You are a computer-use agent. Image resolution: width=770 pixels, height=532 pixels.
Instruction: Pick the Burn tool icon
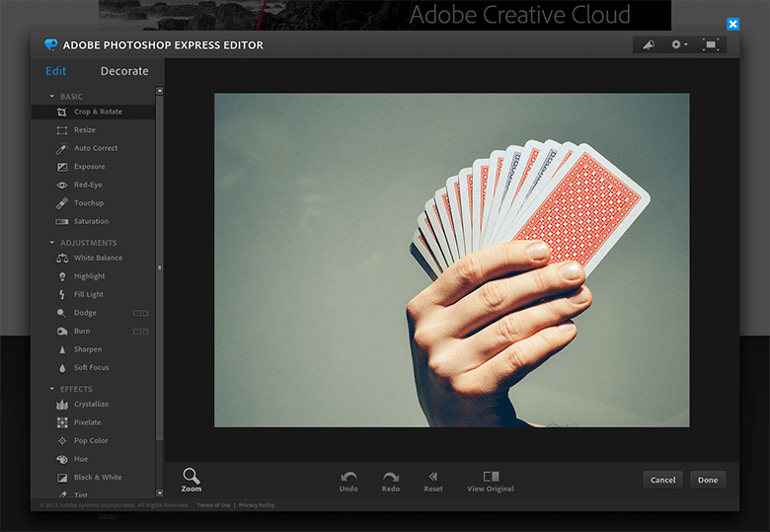coord(62,332)
